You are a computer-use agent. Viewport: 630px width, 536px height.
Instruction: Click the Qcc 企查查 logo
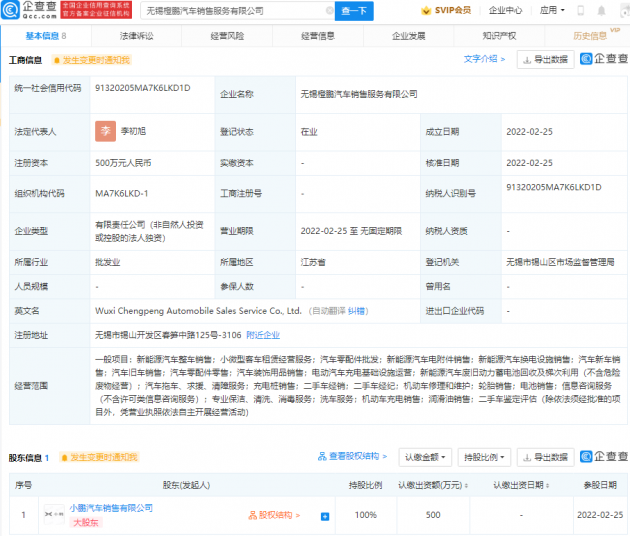(x=31, y=10)
